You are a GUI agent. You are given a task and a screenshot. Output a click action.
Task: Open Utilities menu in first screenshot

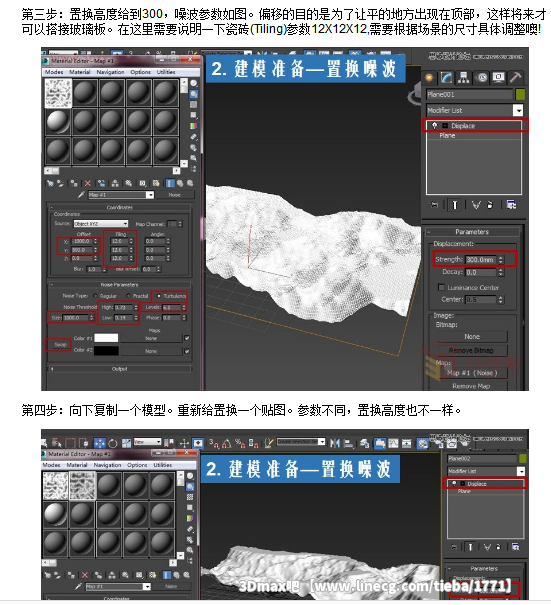point(166,72)
